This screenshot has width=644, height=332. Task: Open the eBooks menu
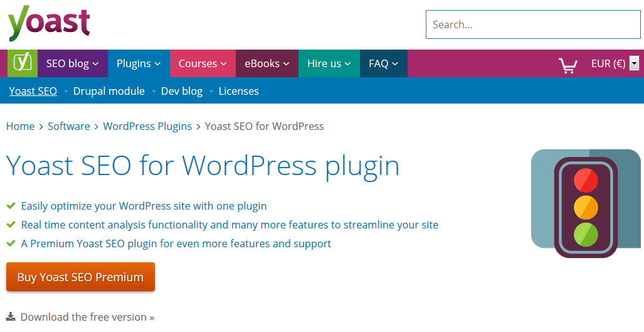pyautogui.click(x=267, y=63)
